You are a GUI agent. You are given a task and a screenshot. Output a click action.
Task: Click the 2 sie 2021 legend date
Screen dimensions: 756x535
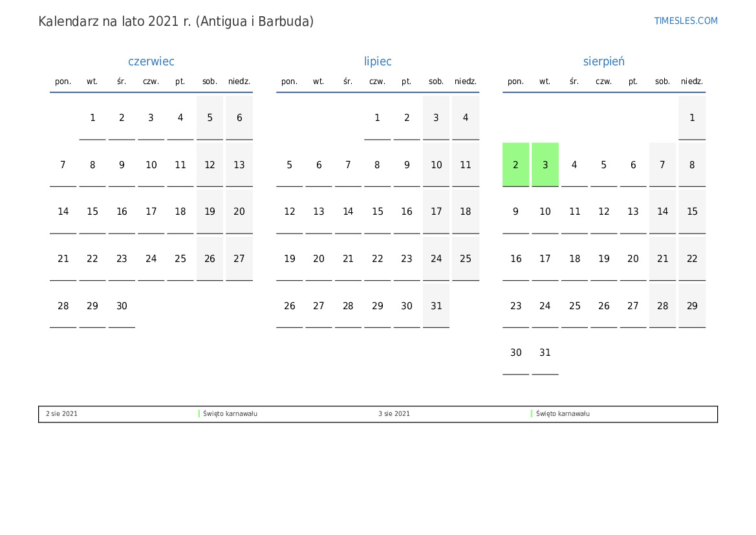click(61, 414)
